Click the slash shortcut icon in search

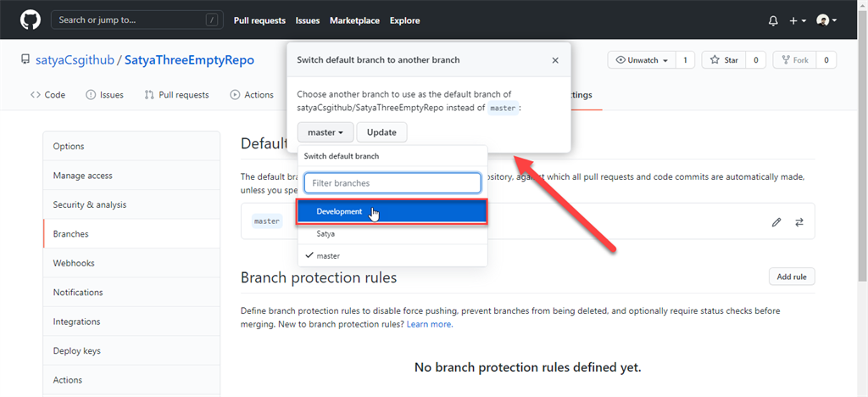[x=211, y=20]
